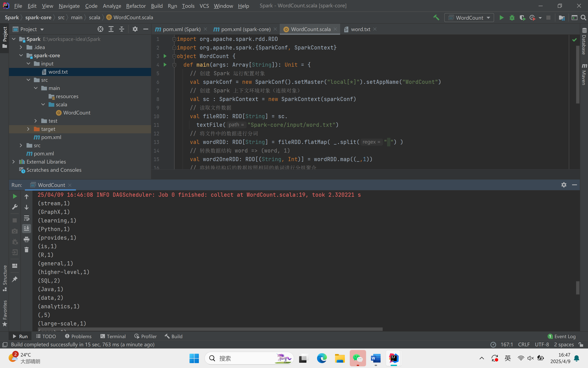
Task: Open the Terminal tool tab
Action: [x=113, y=336]
